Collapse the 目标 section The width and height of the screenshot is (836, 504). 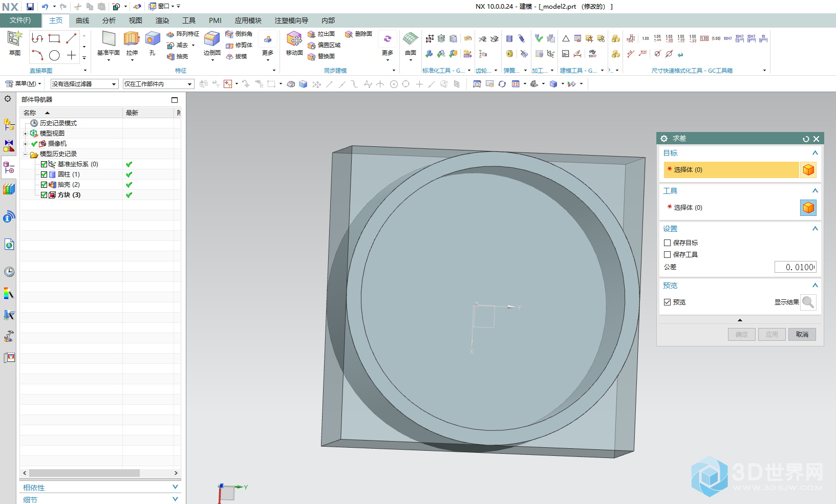(x=815, y=153)
